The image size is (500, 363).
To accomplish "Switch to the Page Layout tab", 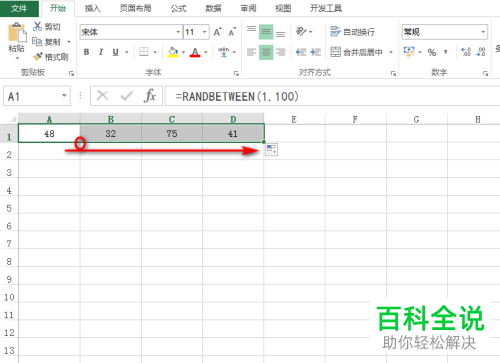I will click(x=135, y=8).
